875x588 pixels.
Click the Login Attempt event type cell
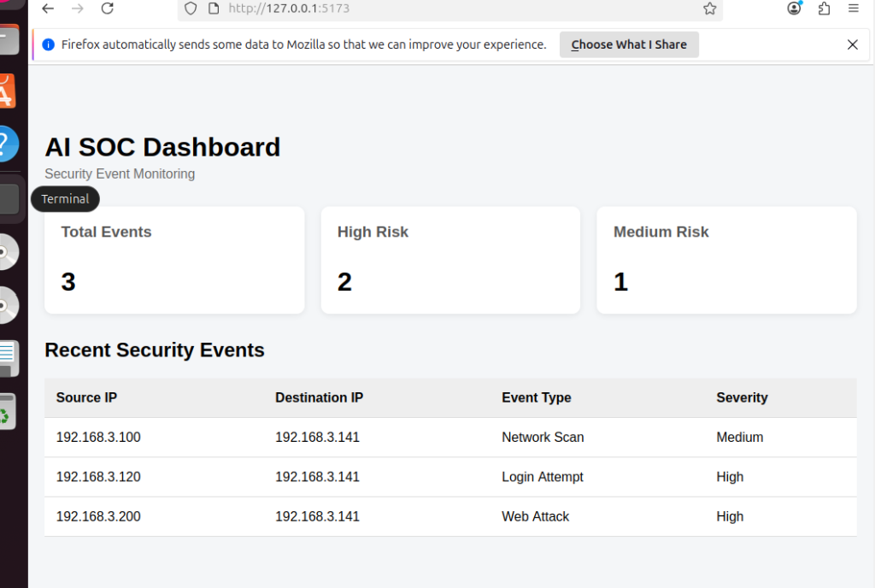coord(543,477)
